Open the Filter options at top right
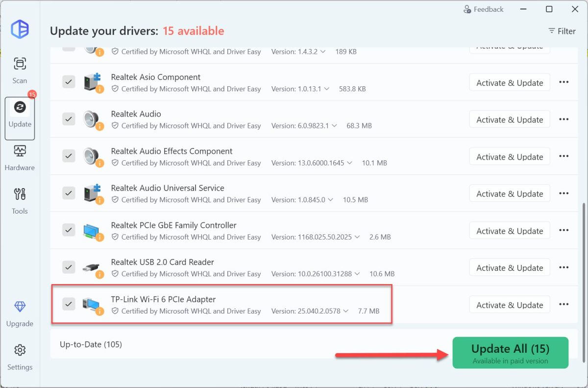Screen dimensions: 588x388 (x=562, y=31)
